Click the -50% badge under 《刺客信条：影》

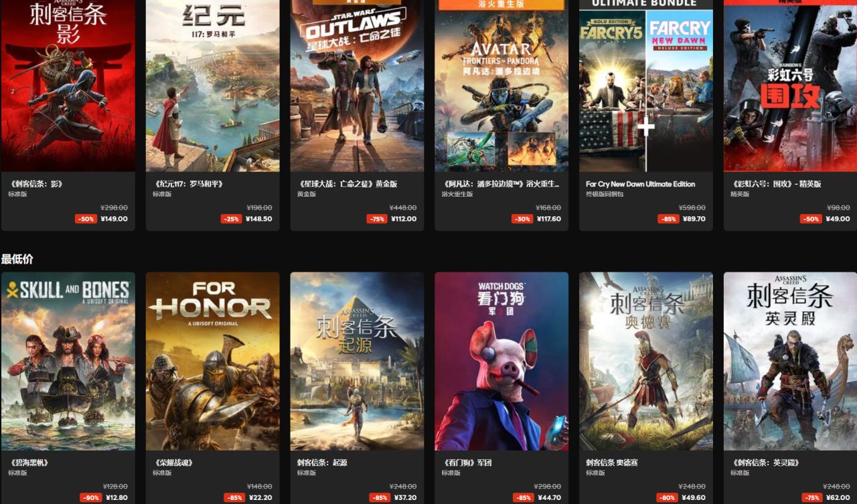point(86,219)
